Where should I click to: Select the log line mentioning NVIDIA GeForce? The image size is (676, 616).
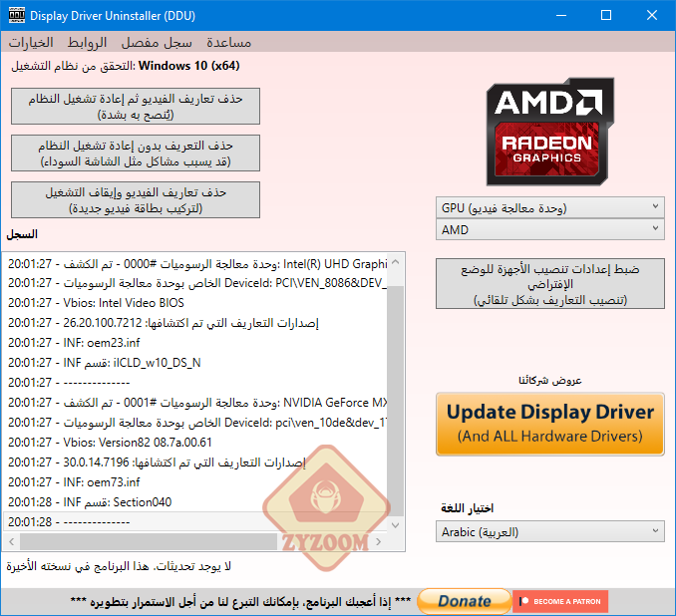point(195,402)
